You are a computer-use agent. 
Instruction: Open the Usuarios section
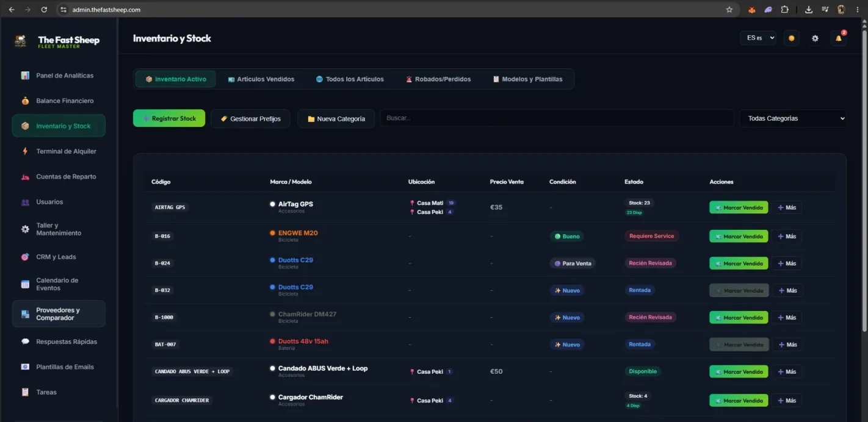pos(59,202)
